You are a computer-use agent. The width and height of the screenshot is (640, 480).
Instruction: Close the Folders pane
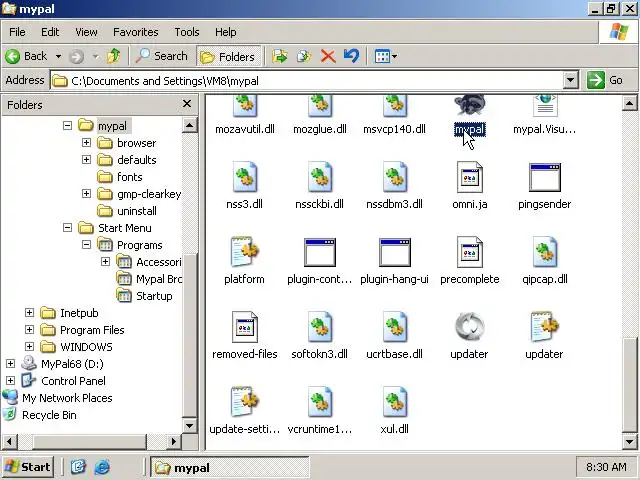click(187, 104)
